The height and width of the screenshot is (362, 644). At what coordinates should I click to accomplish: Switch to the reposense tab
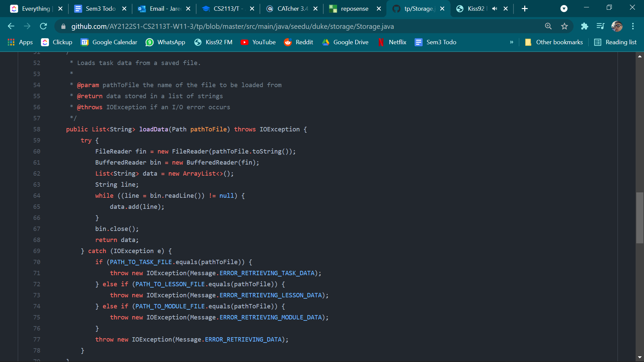(355, 9)
